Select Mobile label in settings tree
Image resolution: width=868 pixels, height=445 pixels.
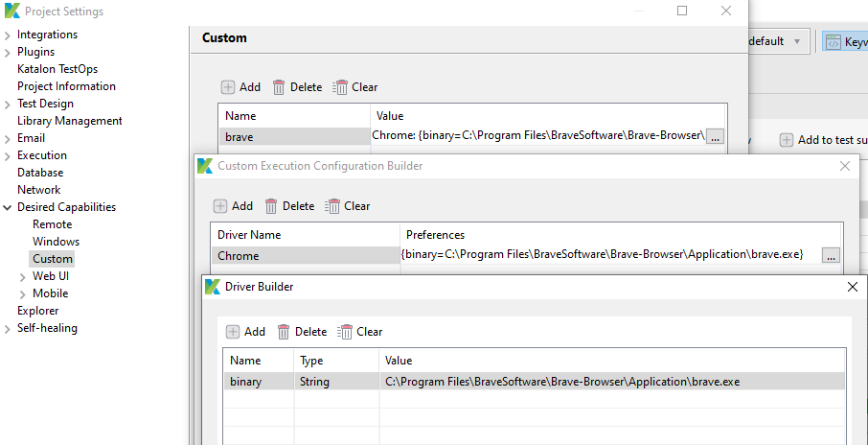[51, 293]
